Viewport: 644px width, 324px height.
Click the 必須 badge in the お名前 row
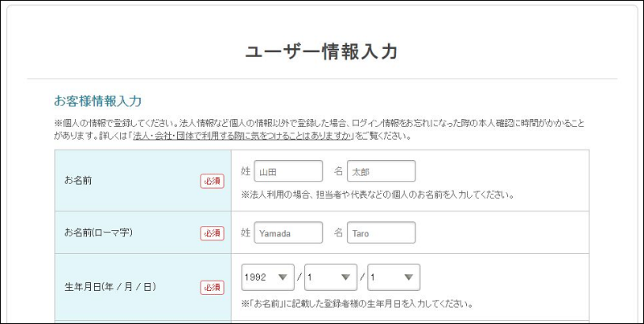[213, 181]
